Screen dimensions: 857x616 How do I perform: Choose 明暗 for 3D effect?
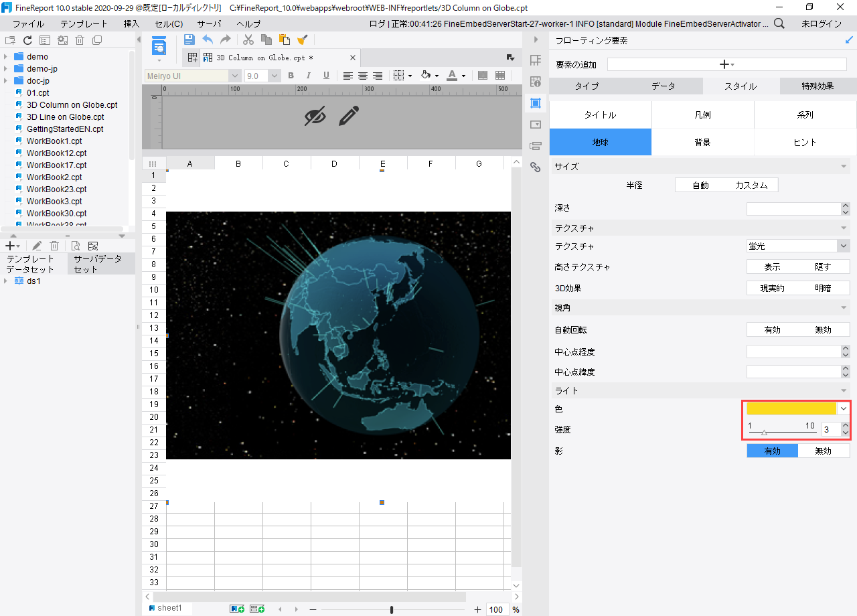coord(824,288)
